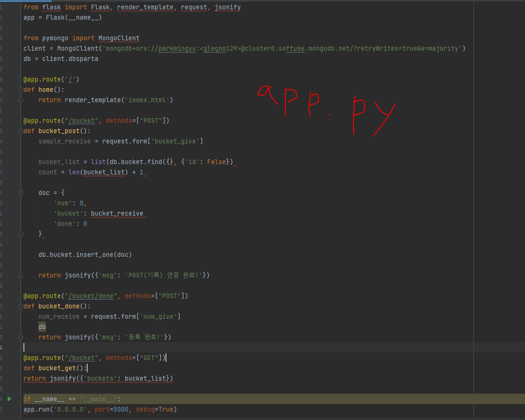
Task: Click the '/' home route string
Action: point(70,79)
